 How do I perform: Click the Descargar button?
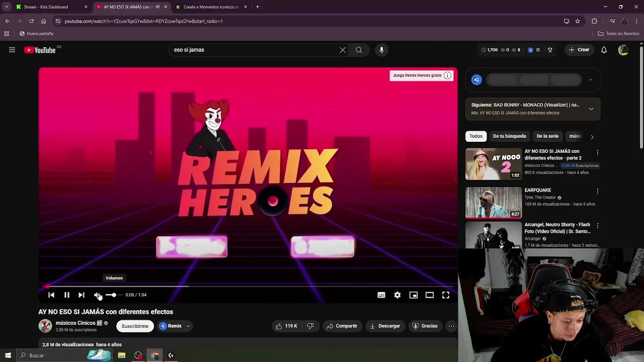[385, 326]
